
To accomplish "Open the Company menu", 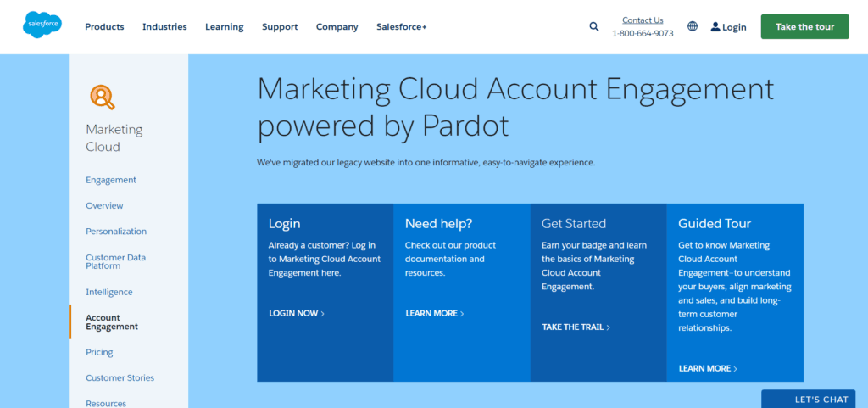I will (x=337, y=26).
